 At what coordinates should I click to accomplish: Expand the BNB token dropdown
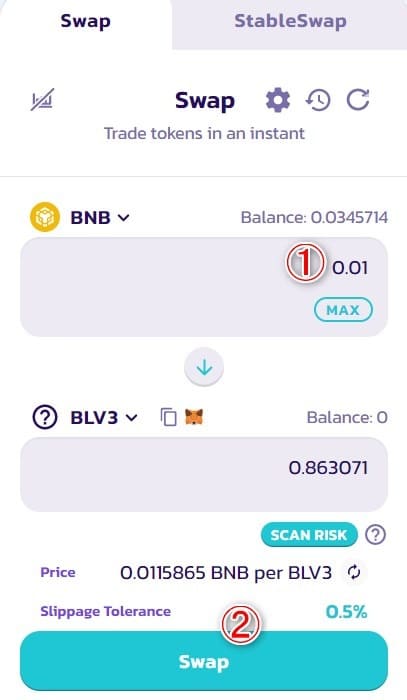(x=100, y=217)
